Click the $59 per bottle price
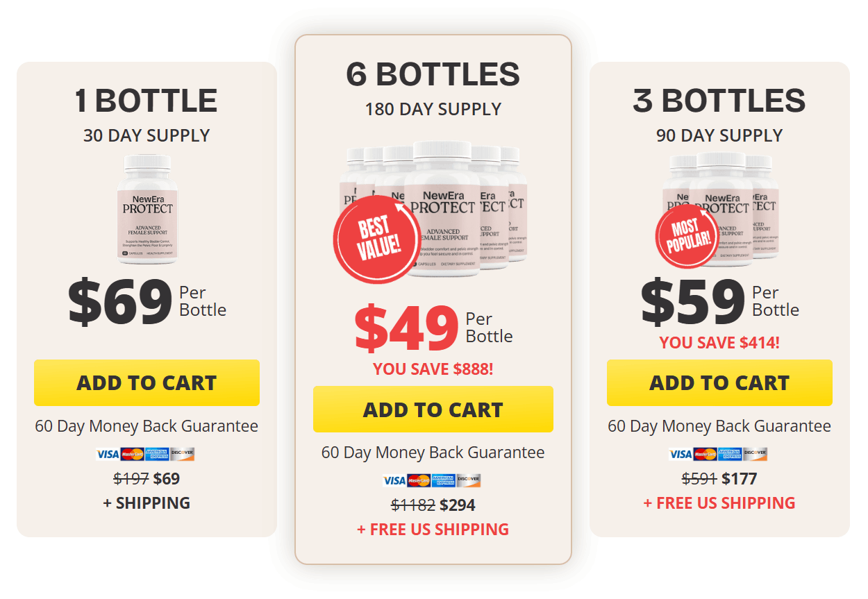 [x=692, y=302]
